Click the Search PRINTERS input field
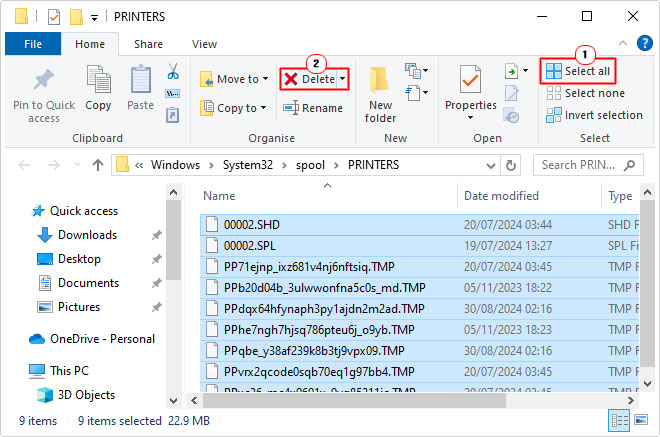The image size is (660, 437). (x=588, y=165)
